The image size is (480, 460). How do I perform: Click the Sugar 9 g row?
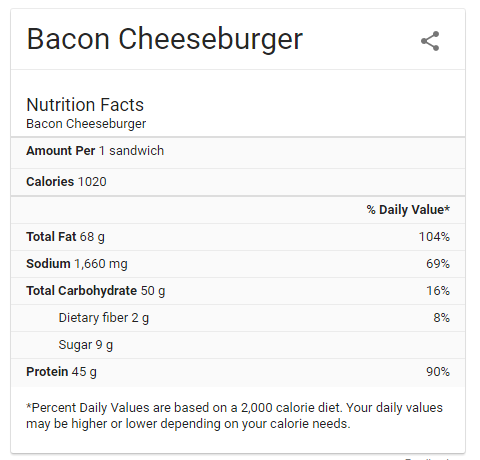tap(238, 345)
